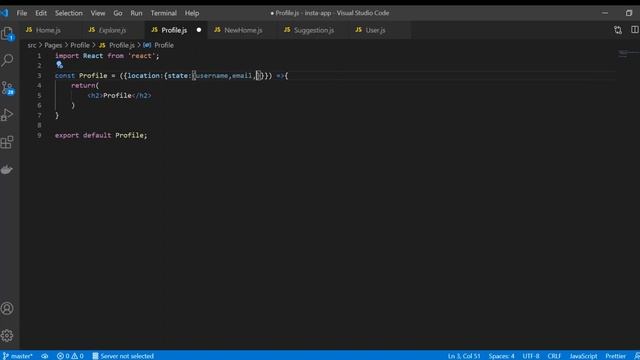This screenshot has width=640, height=360.
Task: Switch to the Suggestion.js tab
Action: pyautogui.click(x=313, y=30)
